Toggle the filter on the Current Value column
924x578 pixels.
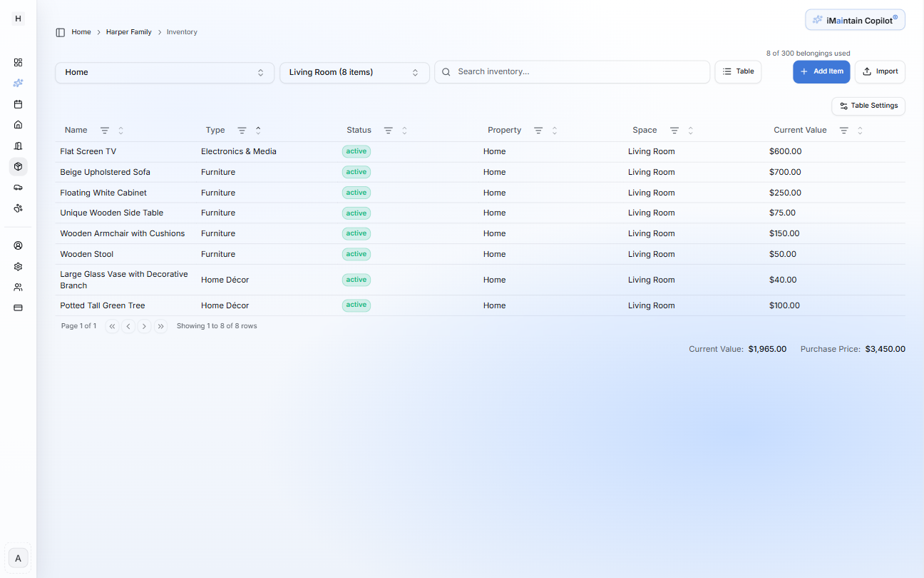[x=845, y=130]
